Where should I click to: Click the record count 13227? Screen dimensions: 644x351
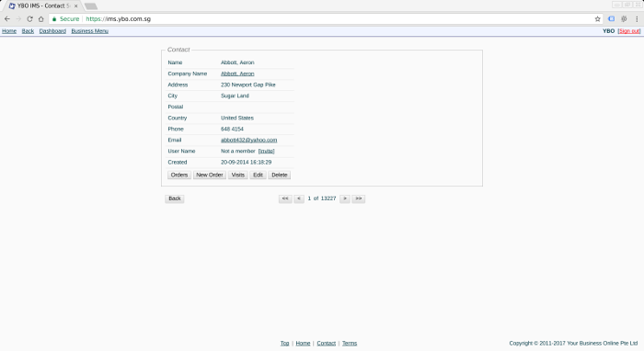[x=328, y=198]
